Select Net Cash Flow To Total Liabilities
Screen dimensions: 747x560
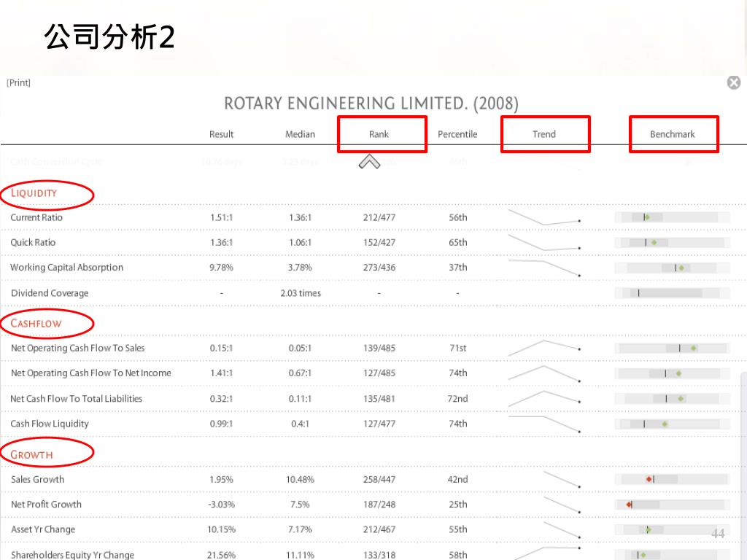pos(76,399)
